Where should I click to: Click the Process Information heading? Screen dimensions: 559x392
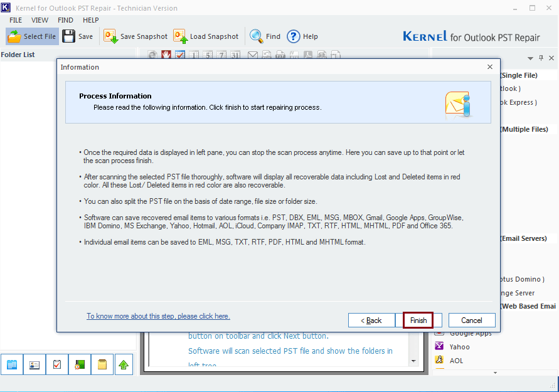pos(115,96)
